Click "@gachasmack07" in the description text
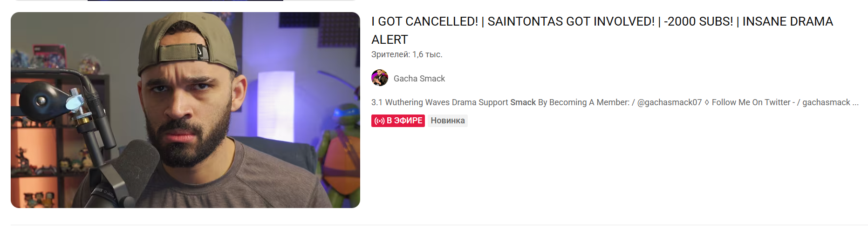This screenshot has width=868, height=229. (670, 102)
